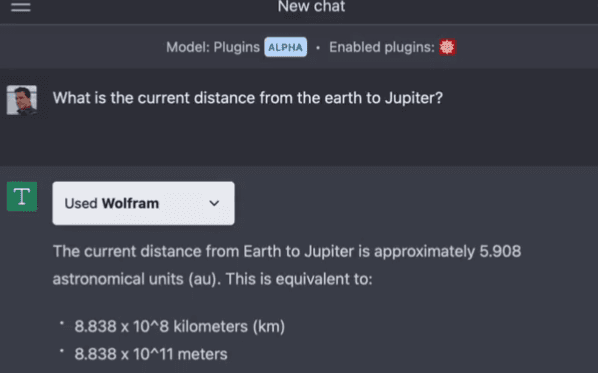Viewport: 598px width, 373px height.
Task: Click the bold Wolfram word in box
Action: [130, 204]
